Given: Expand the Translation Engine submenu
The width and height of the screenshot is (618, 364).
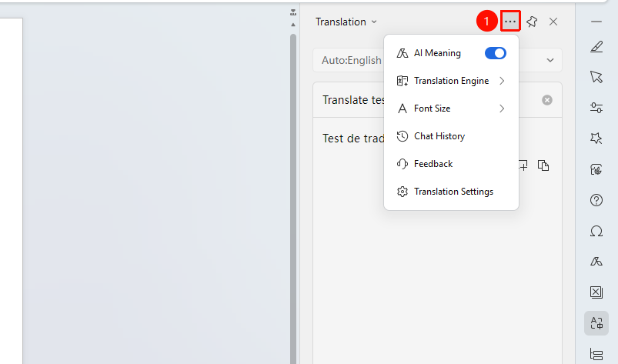Looking at the screenshot, I should [451, 81].
